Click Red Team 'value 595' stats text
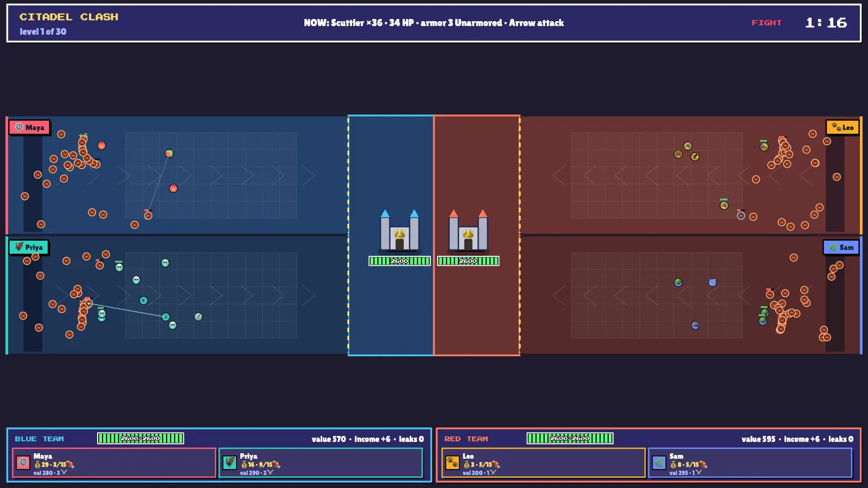Image resolution: width=868 pixels, height=488 pixels. tap(797, 439)
